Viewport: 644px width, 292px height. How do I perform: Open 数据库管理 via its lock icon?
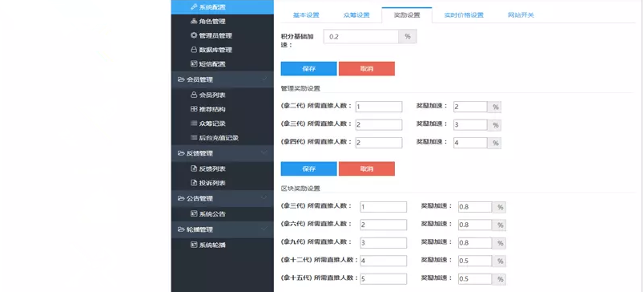coord(195,50)
